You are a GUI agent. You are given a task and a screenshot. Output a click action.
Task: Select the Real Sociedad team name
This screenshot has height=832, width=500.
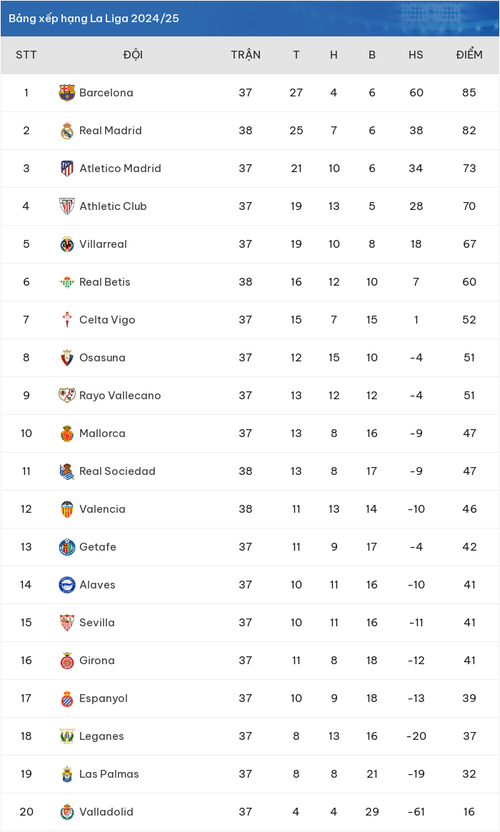coord(117,471)
